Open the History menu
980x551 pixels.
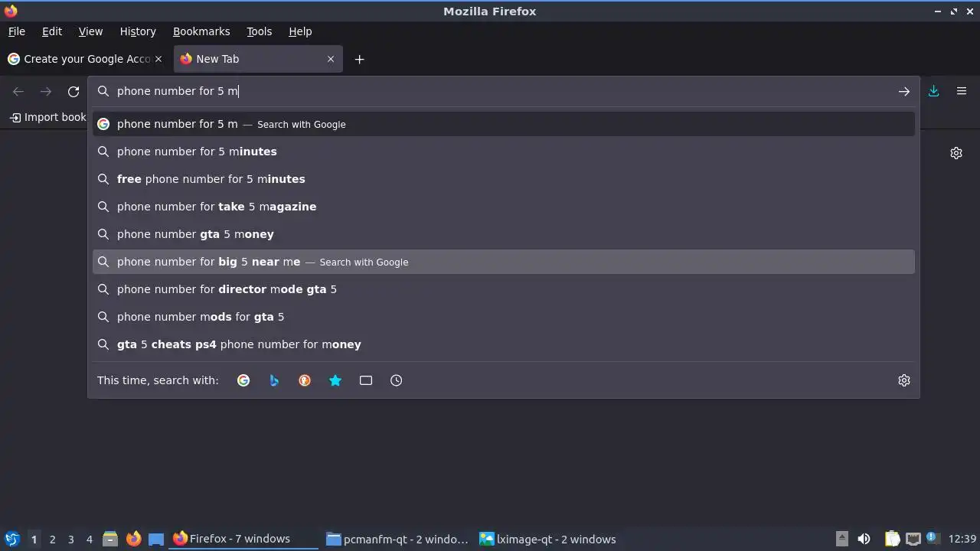point(138,31)
